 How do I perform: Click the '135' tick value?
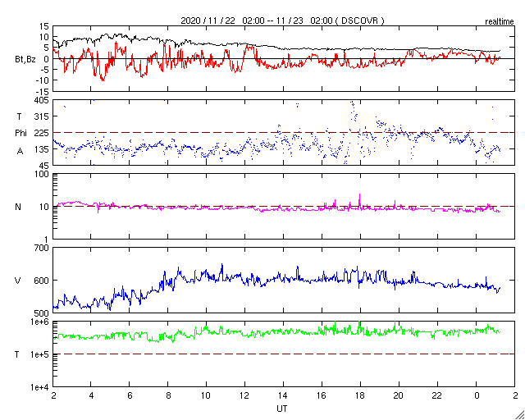[x=42, y=149]
